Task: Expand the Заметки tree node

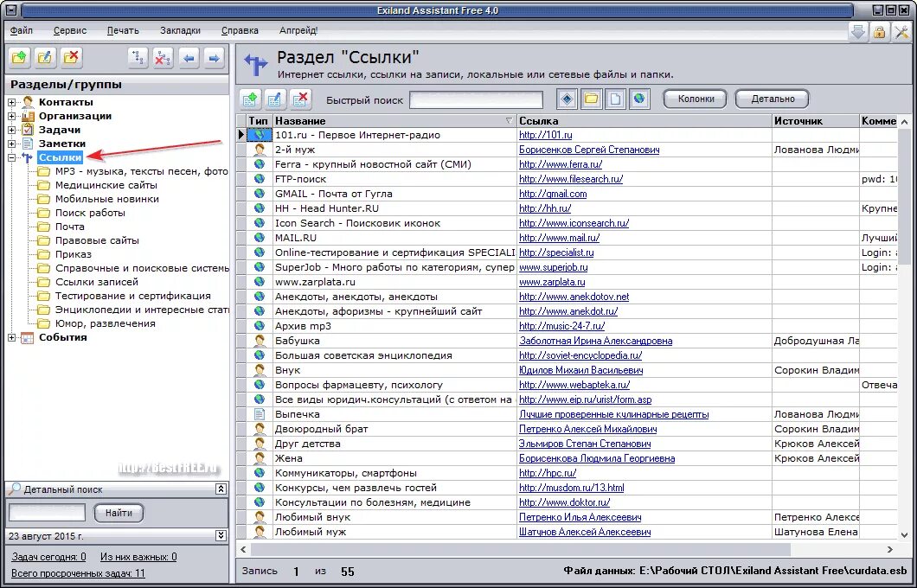Action: 12,144
